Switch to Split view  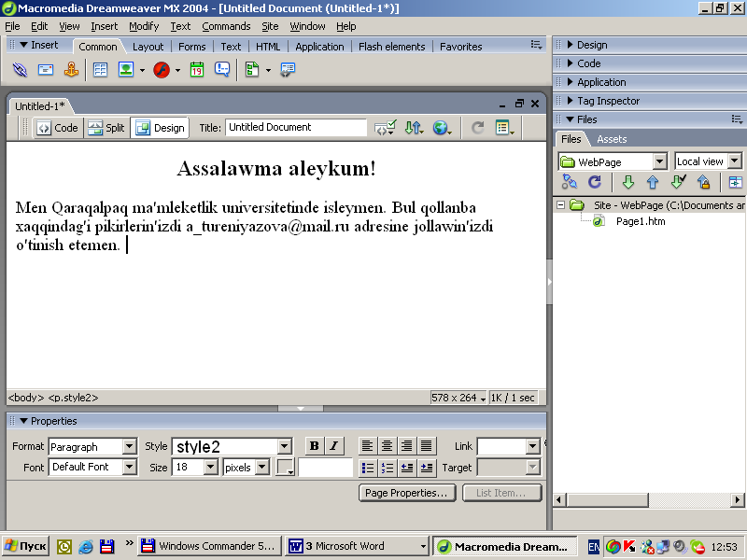tap(106, 128)
